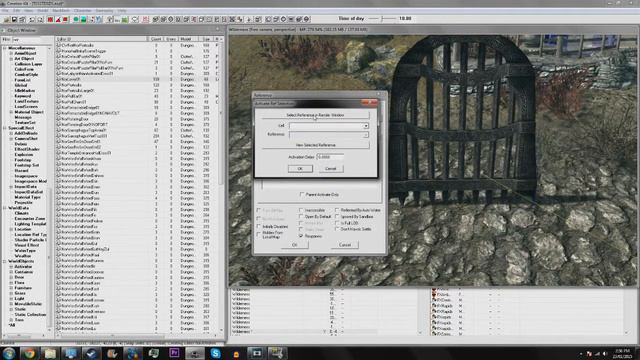
Task: Open the View menu
Action: (x=28, y=11)
